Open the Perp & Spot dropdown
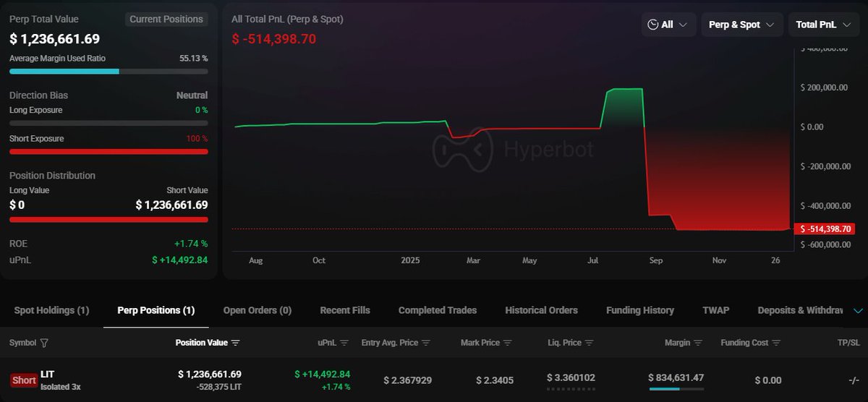 pyautogui.click(x=741, y=25)
